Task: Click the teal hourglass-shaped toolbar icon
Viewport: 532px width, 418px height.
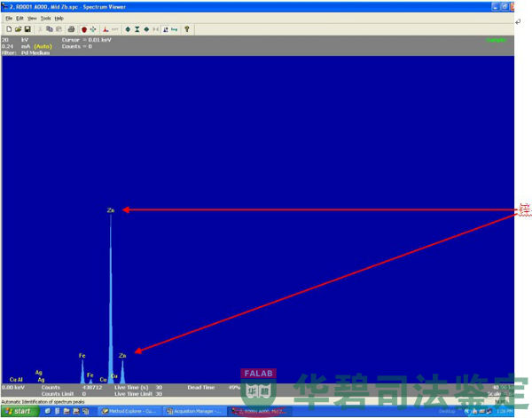Action: (137, 29)
